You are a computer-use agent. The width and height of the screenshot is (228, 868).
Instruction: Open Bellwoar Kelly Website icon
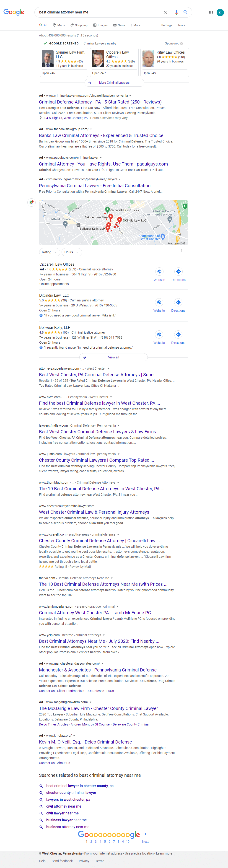159,335
